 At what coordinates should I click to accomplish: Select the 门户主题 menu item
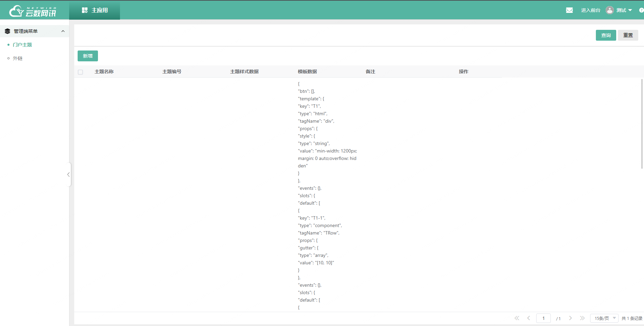coord(22,45)
